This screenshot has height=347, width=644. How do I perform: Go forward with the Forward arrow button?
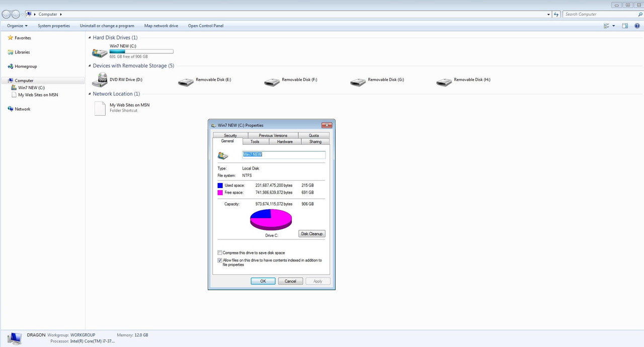pyautogui.click(x=16, y=14)
